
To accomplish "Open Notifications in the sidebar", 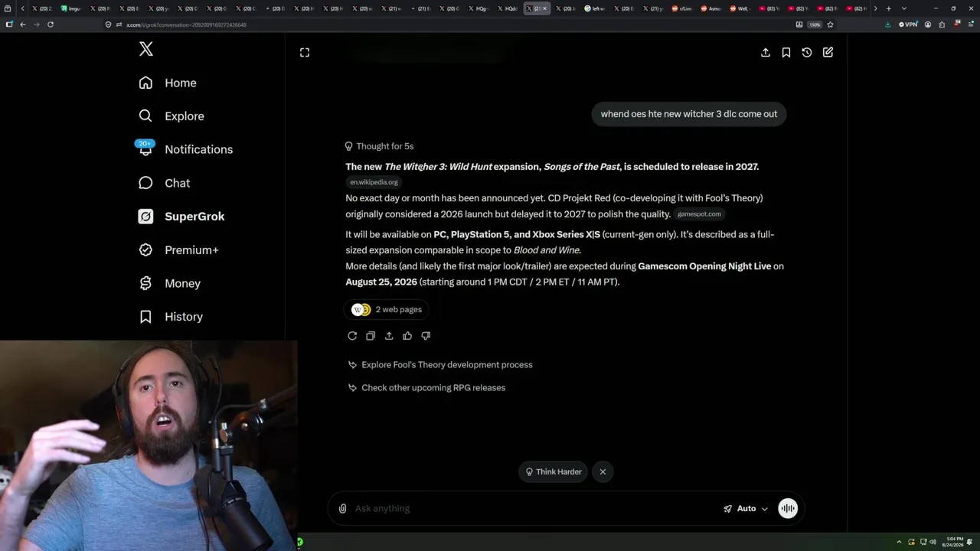I will [186, 149].
